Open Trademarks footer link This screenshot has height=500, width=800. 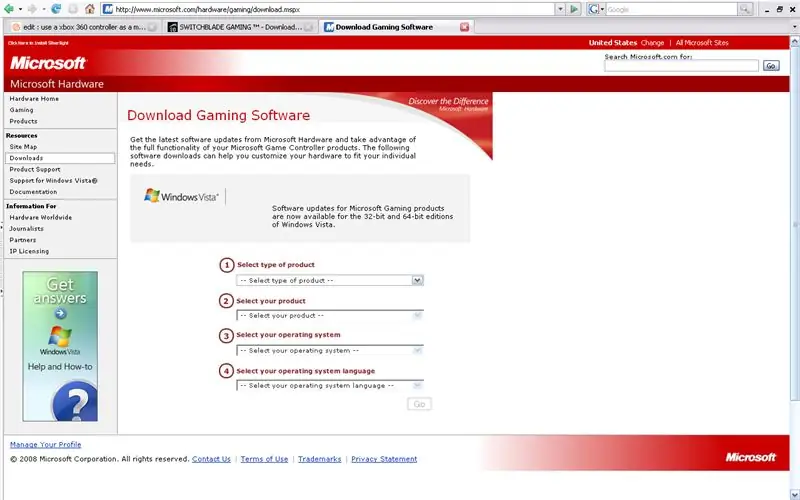(319, 459)
